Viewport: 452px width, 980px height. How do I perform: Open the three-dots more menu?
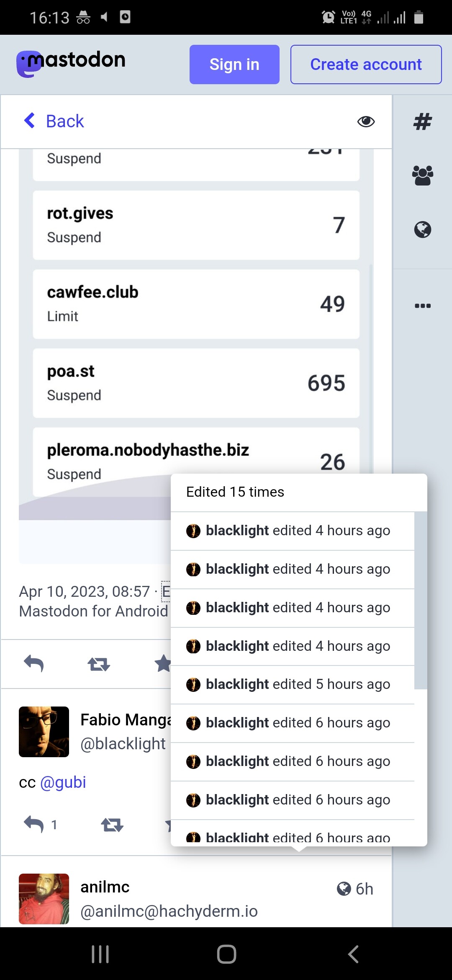click(422, 306)
